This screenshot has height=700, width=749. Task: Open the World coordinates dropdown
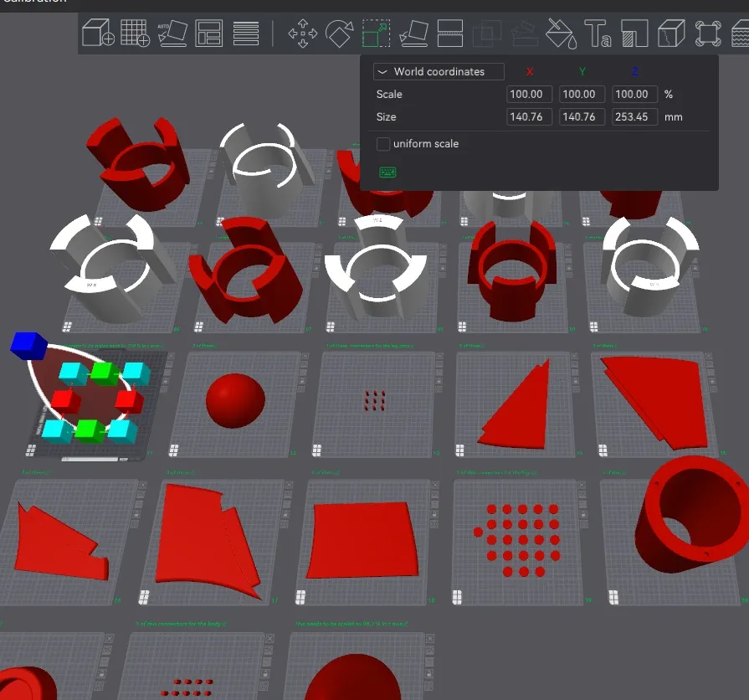439,72
